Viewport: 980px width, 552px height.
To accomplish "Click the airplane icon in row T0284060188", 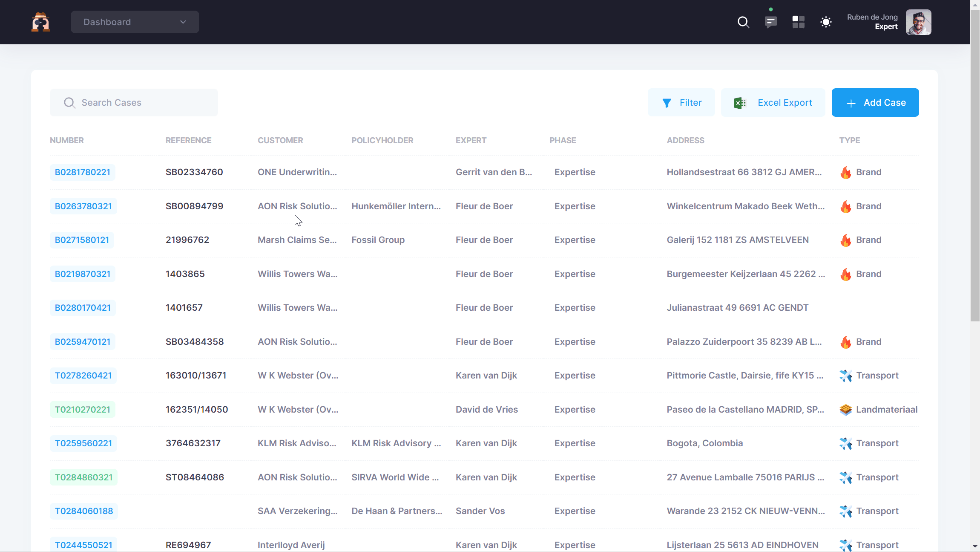I will pos(846,511).
